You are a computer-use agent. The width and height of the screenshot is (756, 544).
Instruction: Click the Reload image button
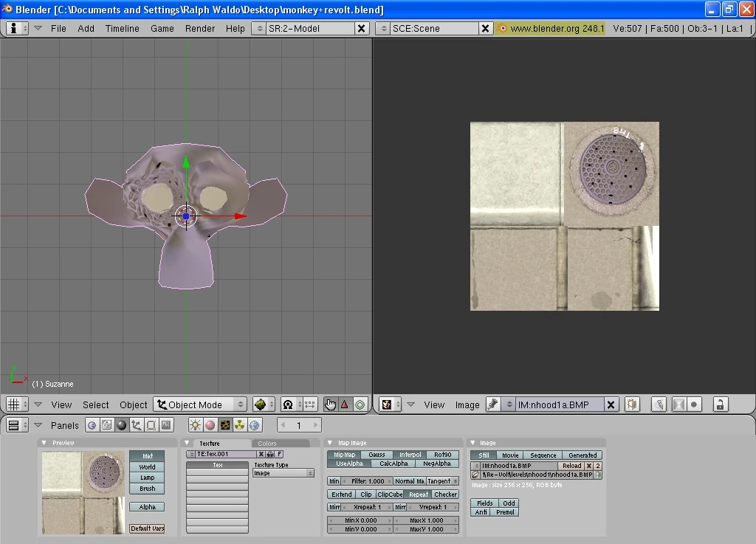(571, 466)
